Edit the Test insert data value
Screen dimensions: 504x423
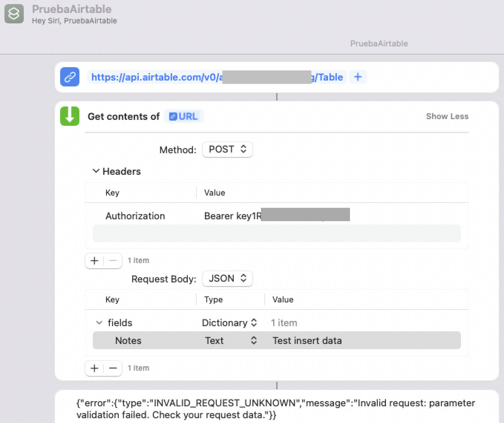click(x=307, y=341)
